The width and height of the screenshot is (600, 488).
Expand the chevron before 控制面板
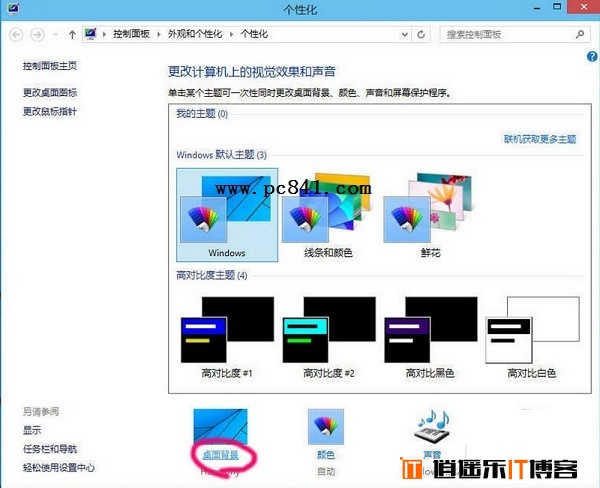(104, 34)
